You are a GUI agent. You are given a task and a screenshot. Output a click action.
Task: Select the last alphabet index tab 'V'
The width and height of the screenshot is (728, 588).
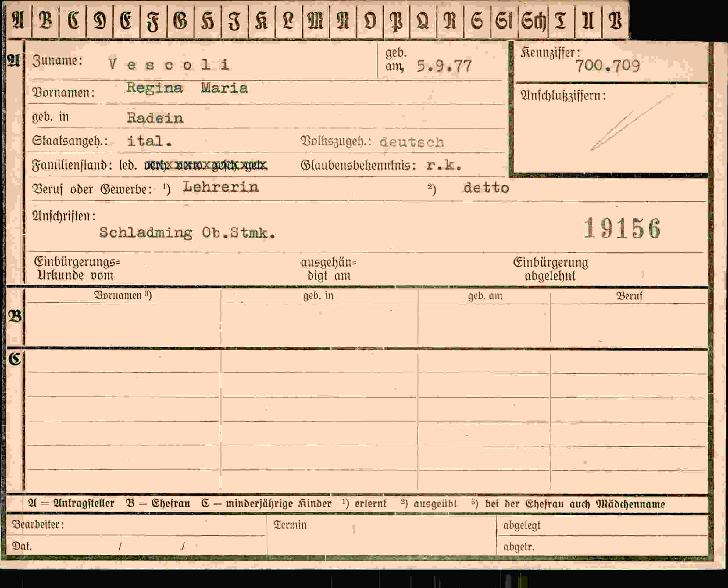click(615, 20)
